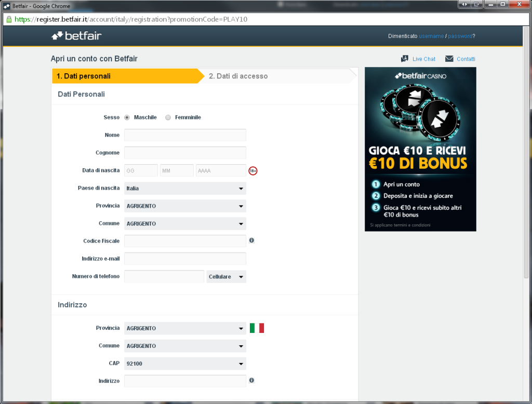Image resolution: width=532 pixels, height=404 pixels.
Task: Click the AAAA year field
Action: 221,170
